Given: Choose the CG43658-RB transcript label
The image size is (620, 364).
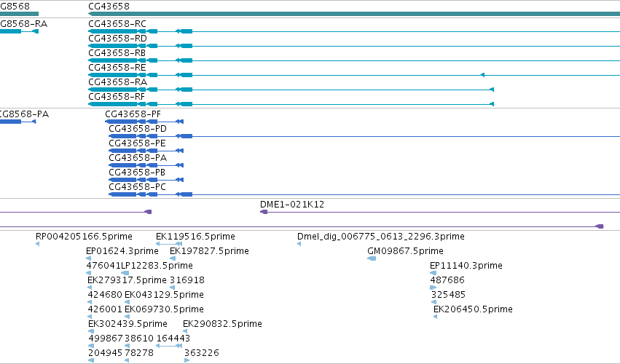Looking at the screenshot, I should [117, 53].
